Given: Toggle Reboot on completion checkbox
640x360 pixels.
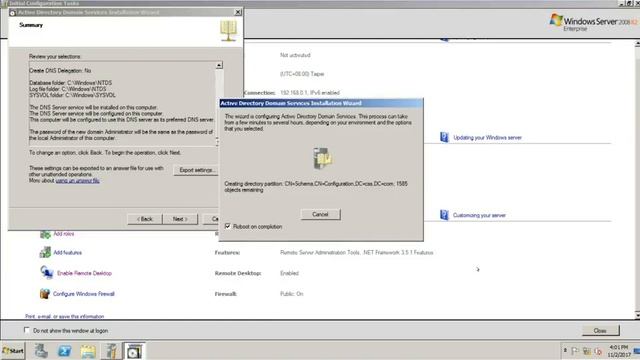Looking at the screenshot, I should [x=228, y=226].
